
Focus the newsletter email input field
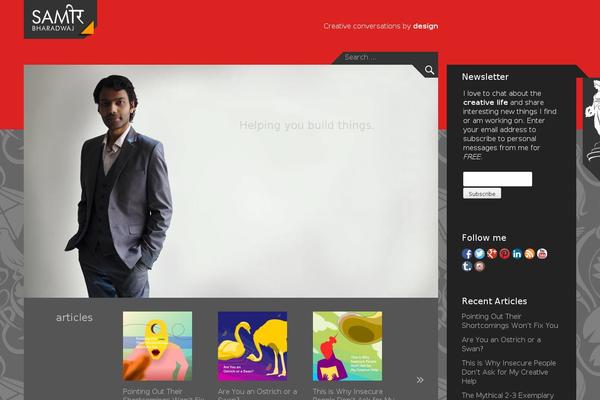pos(497,179)
